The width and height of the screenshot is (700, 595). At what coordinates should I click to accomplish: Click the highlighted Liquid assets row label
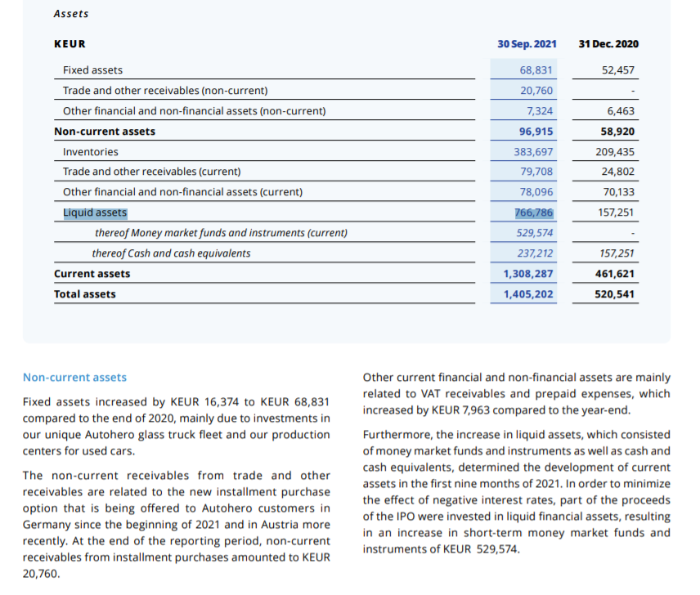point(95,213)
